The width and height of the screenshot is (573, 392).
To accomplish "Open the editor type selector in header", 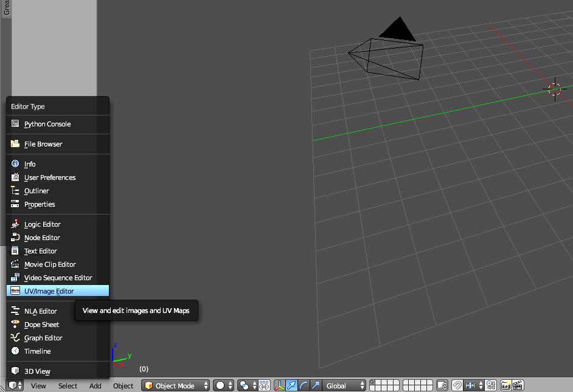I will click(x=15, y=385).
